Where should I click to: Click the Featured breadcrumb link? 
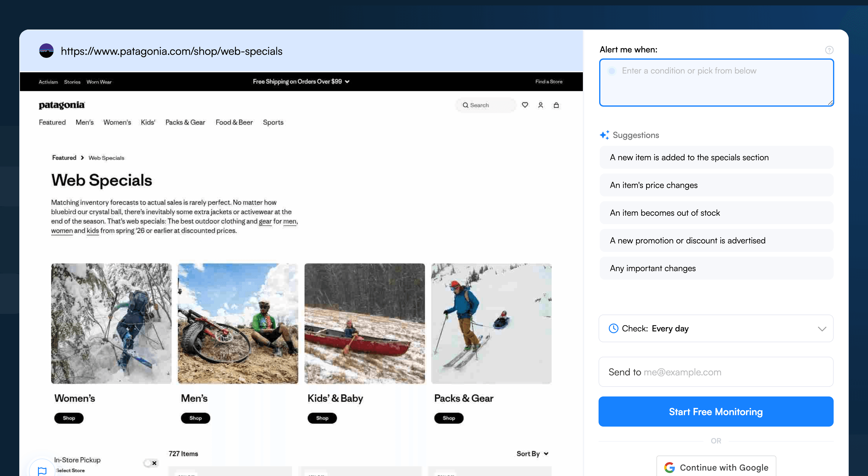click(64, 158)
